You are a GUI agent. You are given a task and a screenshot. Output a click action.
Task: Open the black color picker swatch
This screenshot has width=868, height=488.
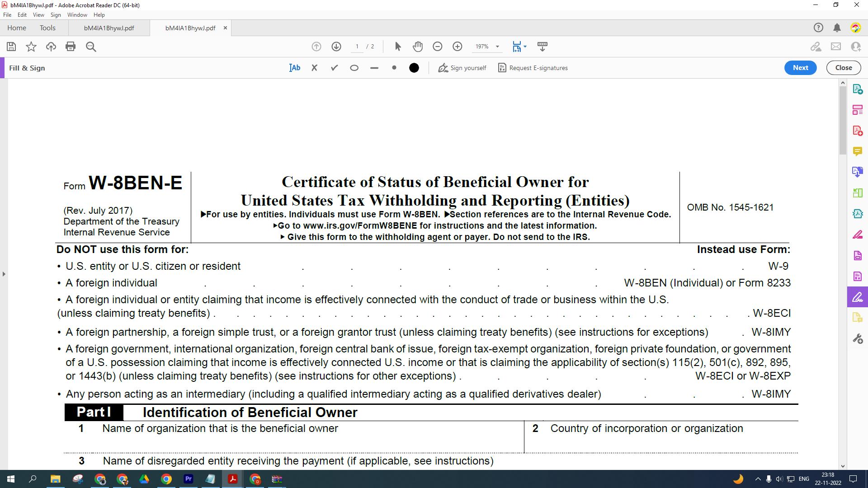pyautogui.click(x=414, y=68)
